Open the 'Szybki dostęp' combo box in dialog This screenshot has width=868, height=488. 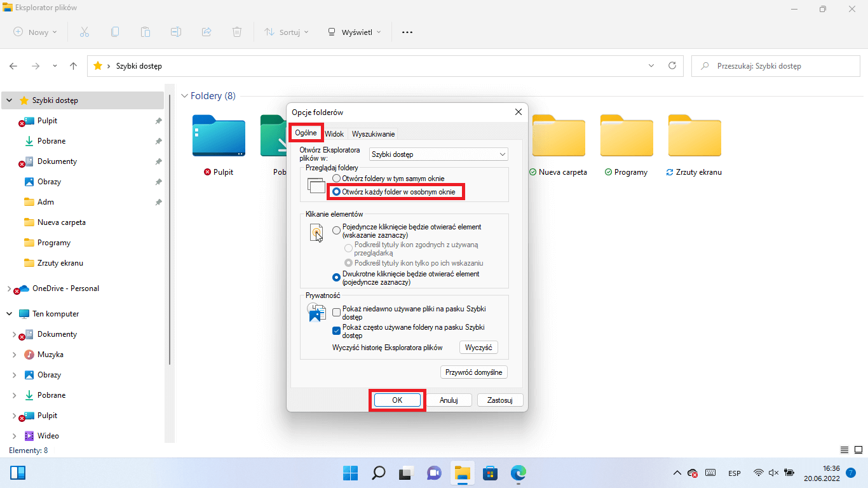(x=438, y=154)
